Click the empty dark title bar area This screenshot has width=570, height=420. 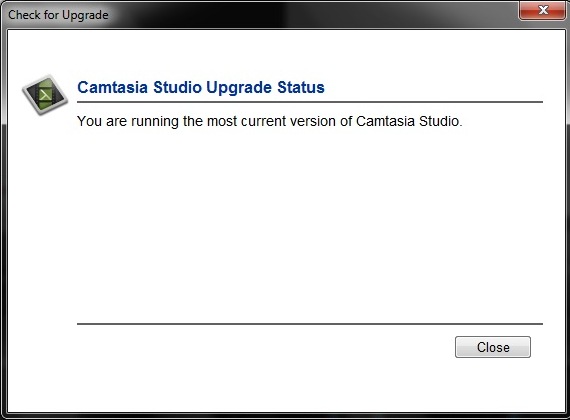pyautogui.click(x=313, y=15)
